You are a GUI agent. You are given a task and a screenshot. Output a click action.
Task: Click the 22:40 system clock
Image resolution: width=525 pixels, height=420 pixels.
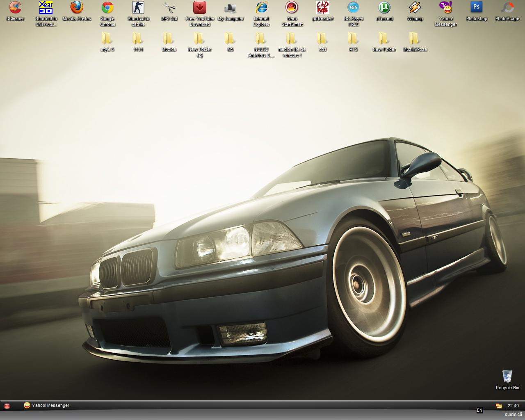point(513,406)
